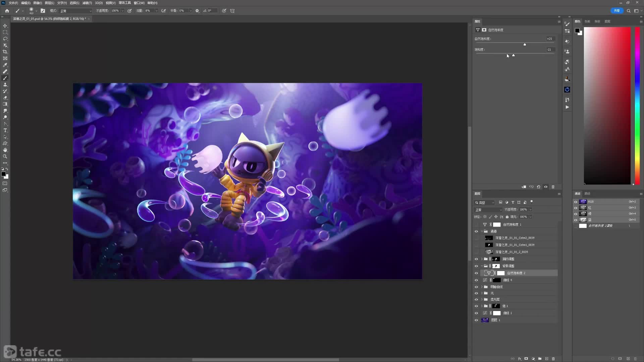This screenshot has width=644, height=362.
Task: Open the Layers panel menu
Action: pos(559,194)
